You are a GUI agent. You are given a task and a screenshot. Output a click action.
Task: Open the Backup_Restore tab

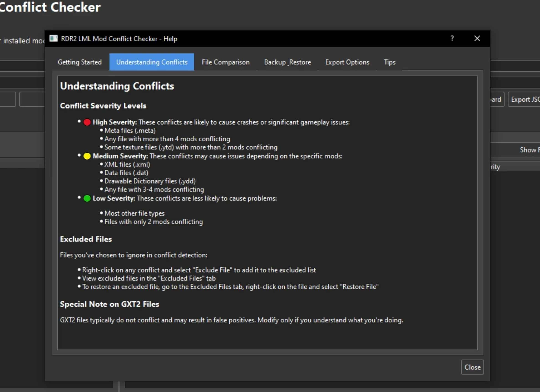click(287, 62)
